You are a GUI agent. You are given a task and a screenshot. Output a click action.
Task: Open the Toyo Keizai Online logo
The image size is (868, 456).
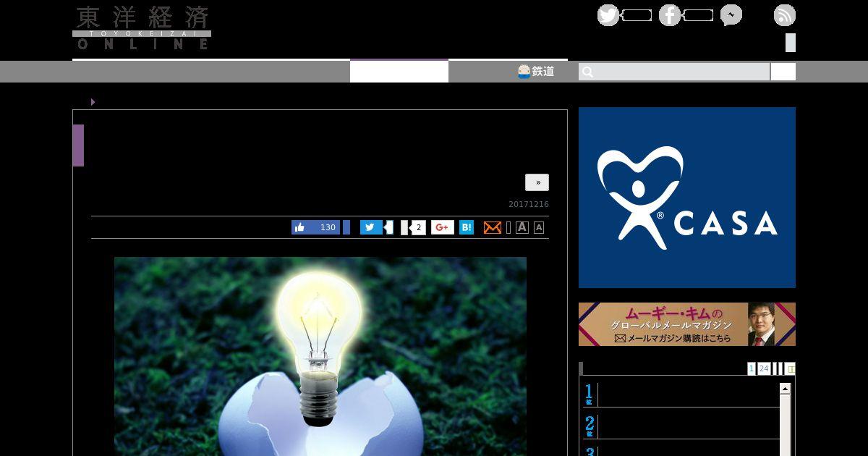coord(142,28)
